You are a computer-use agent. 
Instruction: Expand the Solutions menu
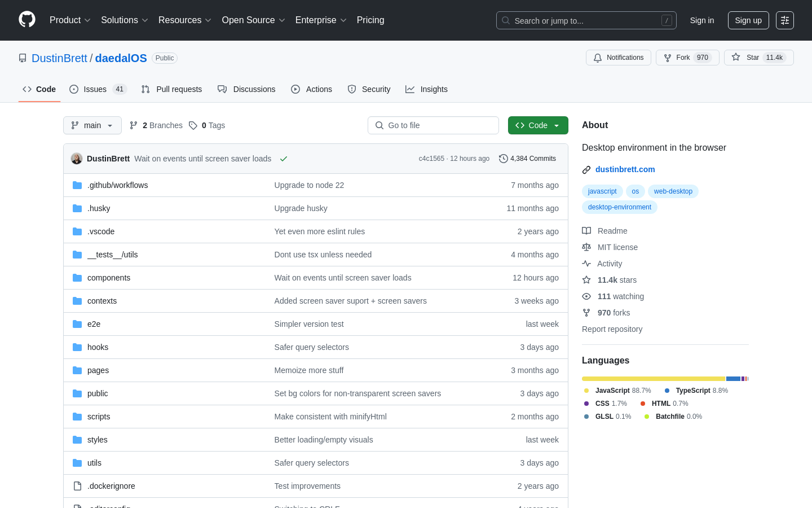point(124,20)
